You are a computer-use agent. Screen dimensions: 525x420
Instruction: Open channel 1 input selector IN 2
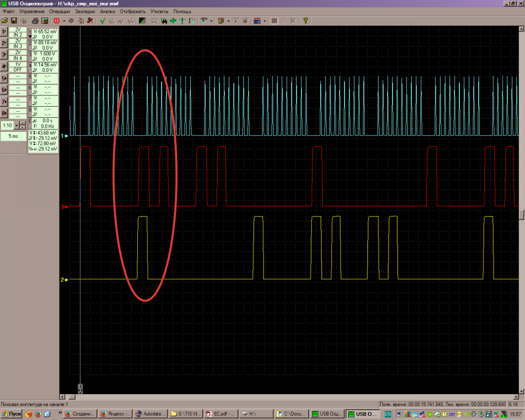coord(17,34)
